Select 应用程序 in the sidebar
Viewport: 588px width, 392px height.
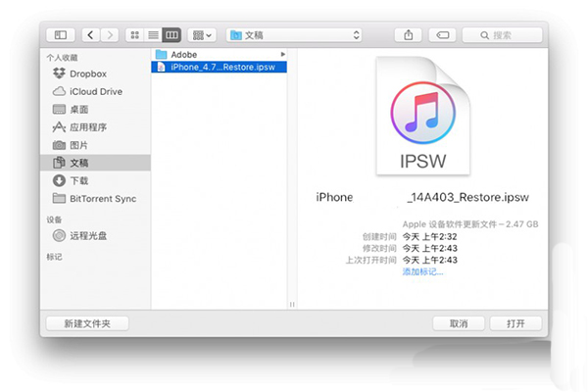click(95, 127)
